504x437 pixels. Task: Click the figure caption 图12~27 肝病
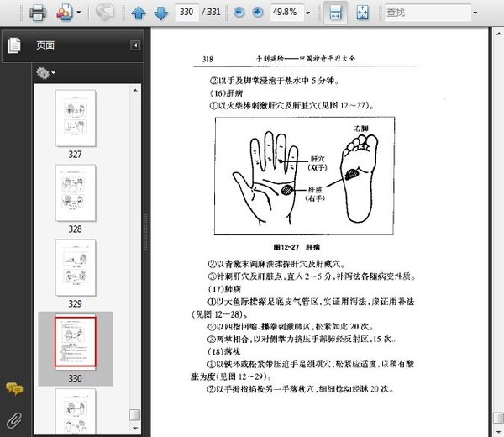297,247
